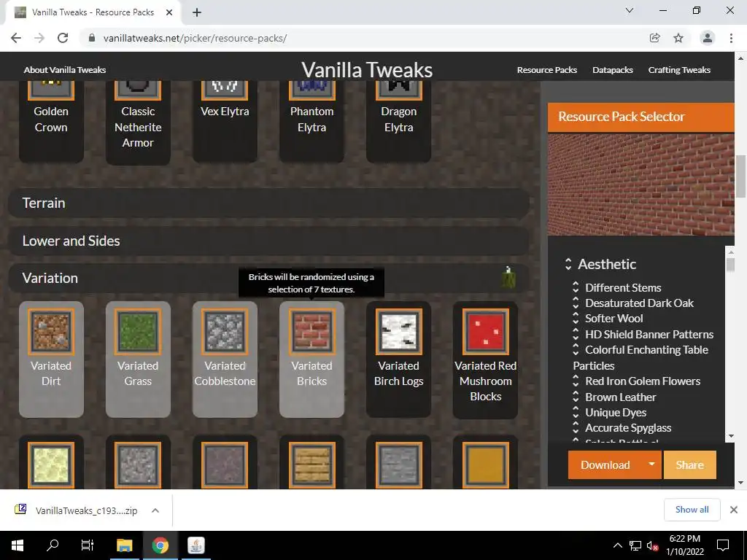Screen dimensions: 747x560
Task: Click the wooden planks texture icon
Action: [x=311, y=464]
